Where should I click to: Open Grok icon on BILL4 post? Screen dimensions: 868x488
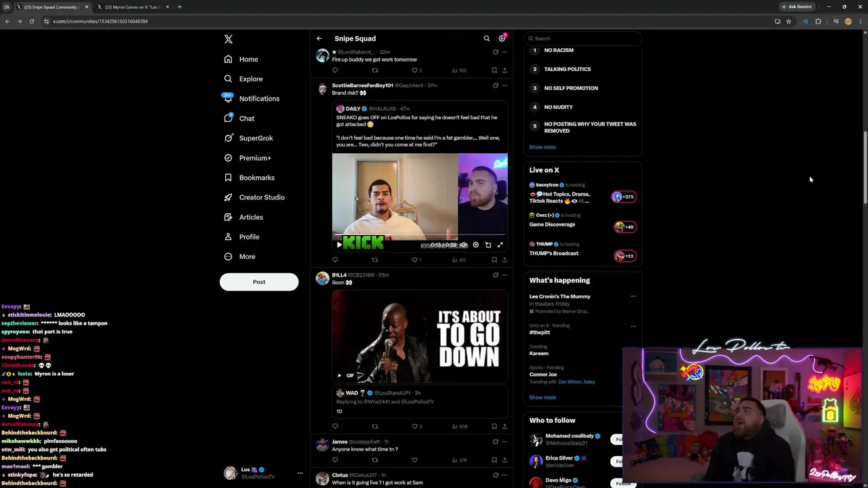(495, 275)
